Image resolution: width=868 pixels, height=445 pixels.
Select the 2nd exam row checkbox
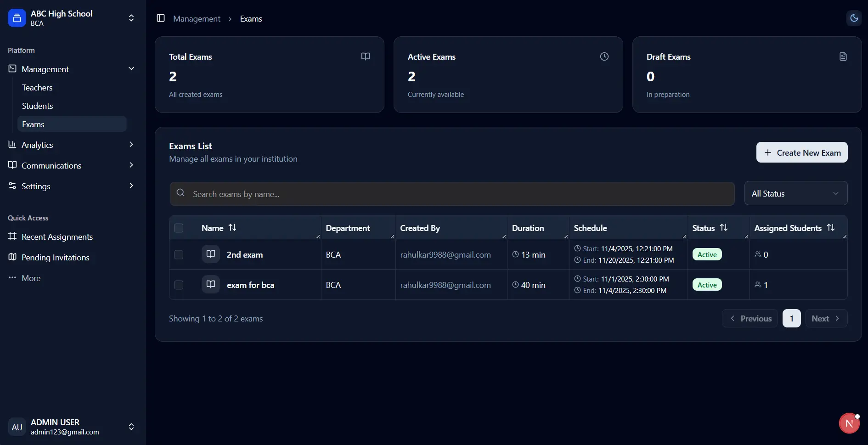click(179, 255)
